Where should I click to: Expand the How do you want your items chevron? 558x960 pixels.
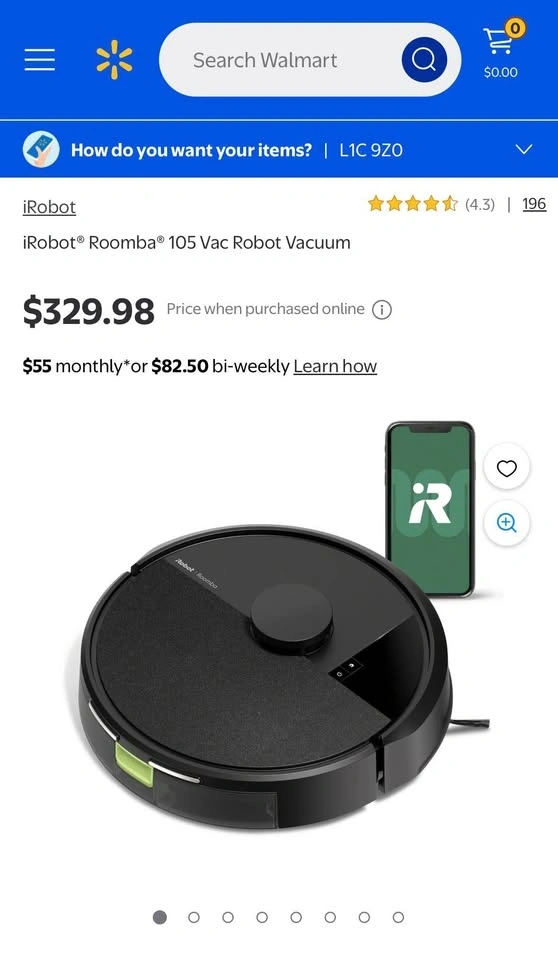524,149
